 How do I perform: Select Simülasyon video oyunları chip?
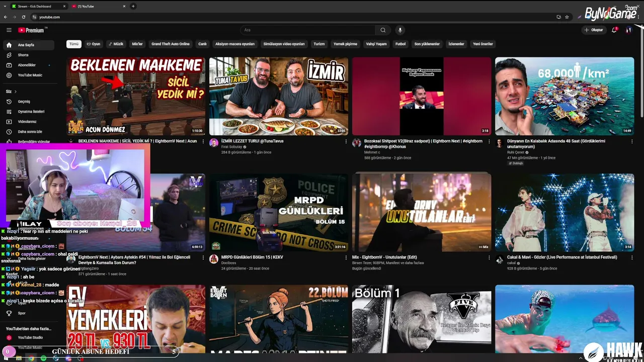(284, 44)
